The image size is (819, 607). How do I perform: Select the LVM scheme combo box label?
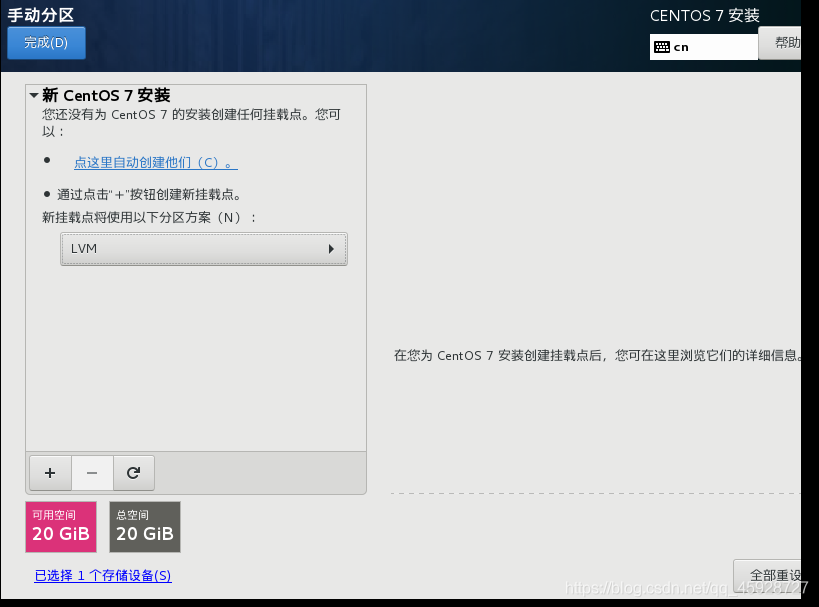pyautogui.click(x=85, y=249)
